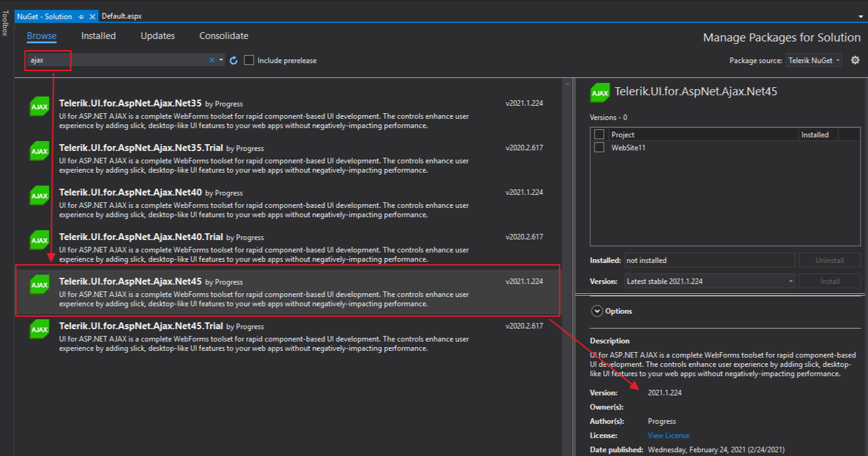The width and height of the screenshot is (868, 456).
Task: Click the AJAX icon in the package details header
Action: (x=599, y=92)
